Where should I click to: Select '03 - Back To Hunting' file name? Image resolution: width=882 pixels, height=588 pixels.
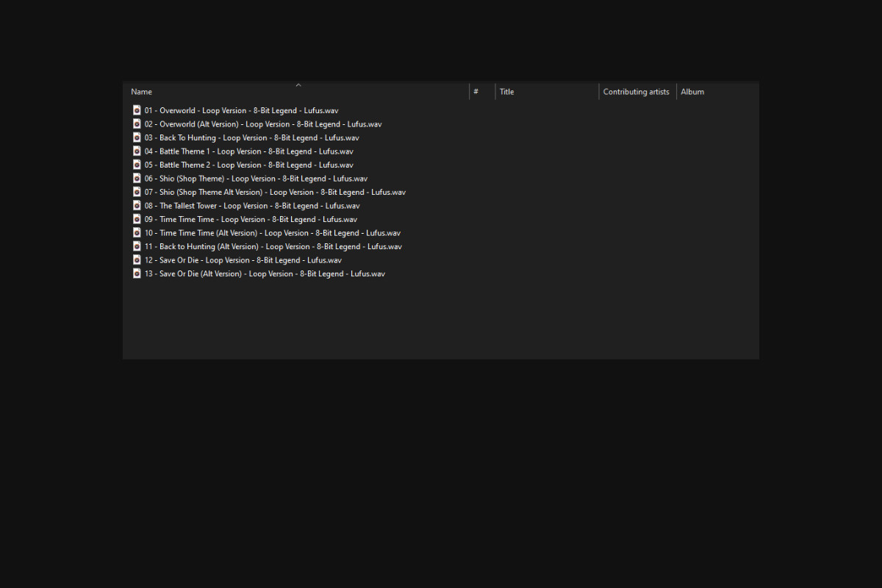click(x=251, y=137)
